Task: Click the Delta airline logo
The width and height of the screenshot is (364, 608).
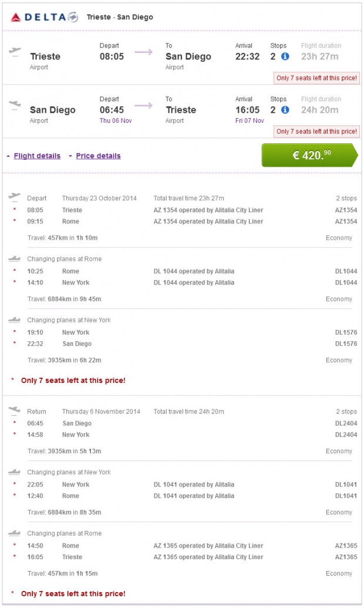Action: click(x=44, y=17)
